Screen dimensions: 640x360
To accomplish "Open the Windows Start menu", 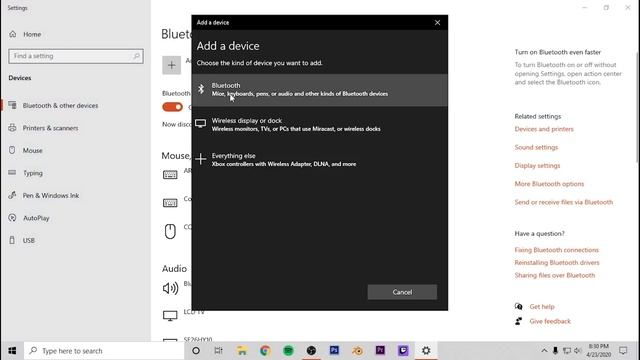I will coord(12,351).
